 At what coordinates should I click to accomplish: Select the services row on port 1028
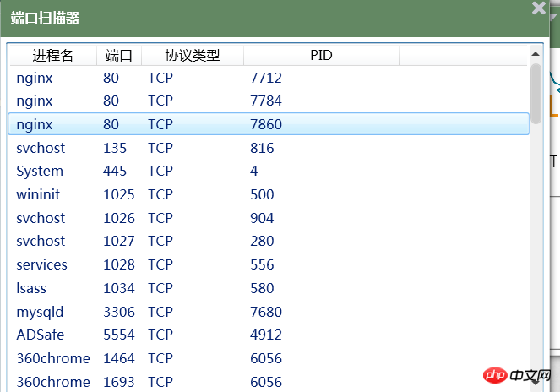(269, 264)
